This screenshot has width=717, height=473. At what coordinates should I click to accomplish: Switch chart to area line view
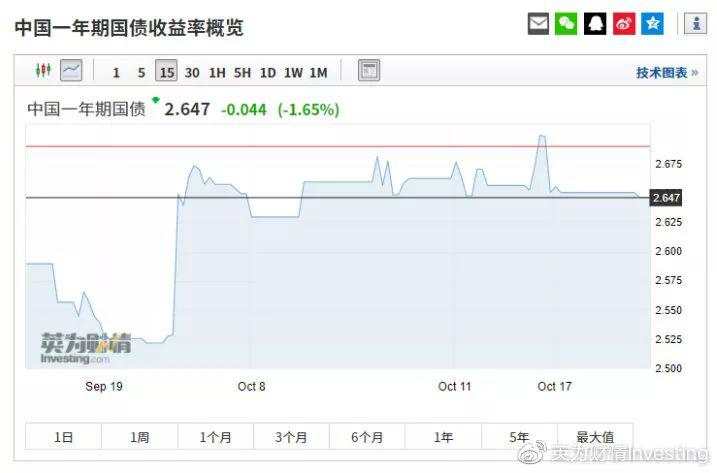point(71,70)
